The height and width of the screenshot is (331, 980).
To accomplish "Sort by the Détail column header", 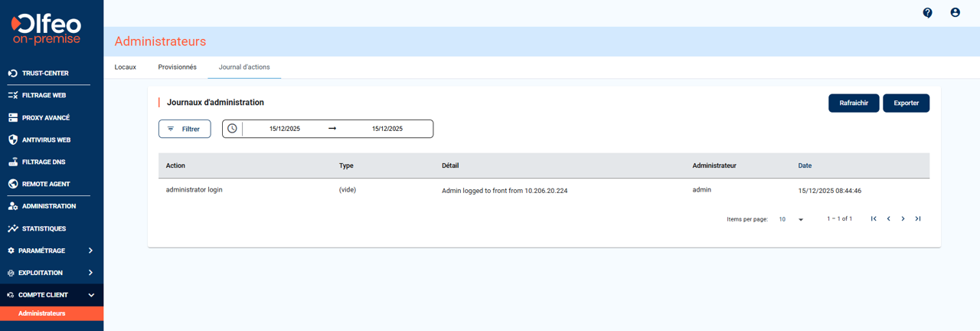I will tap(450, 165).
